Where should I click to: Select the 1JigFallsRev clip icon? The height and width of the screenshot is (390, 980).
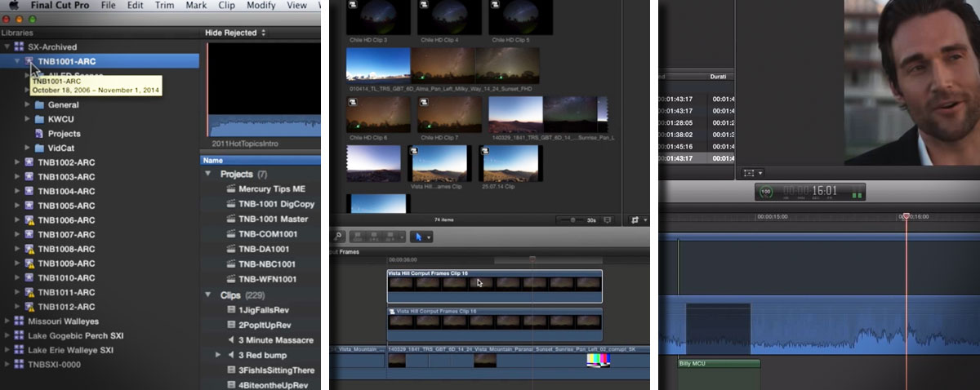pos(231,310)
